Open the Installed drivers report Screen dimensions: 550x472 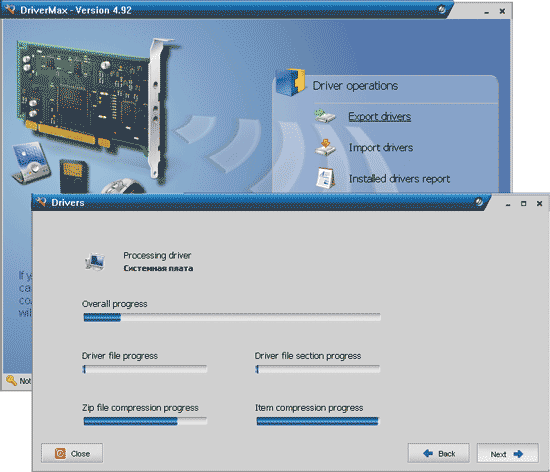pyautogui.click(x=399, y=179)
